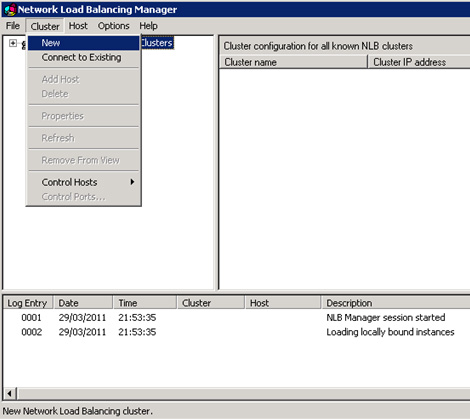Select log entry 0002
Viewport: 470px width, 419px height.
(237, 332)
